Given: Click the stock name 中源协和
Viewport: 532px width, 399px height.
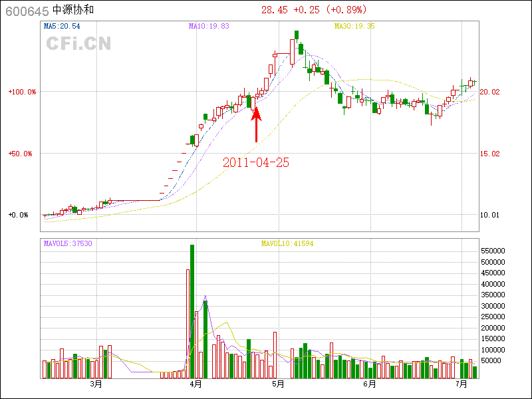Looking at the screenshot, I should (x=74, y=11).
